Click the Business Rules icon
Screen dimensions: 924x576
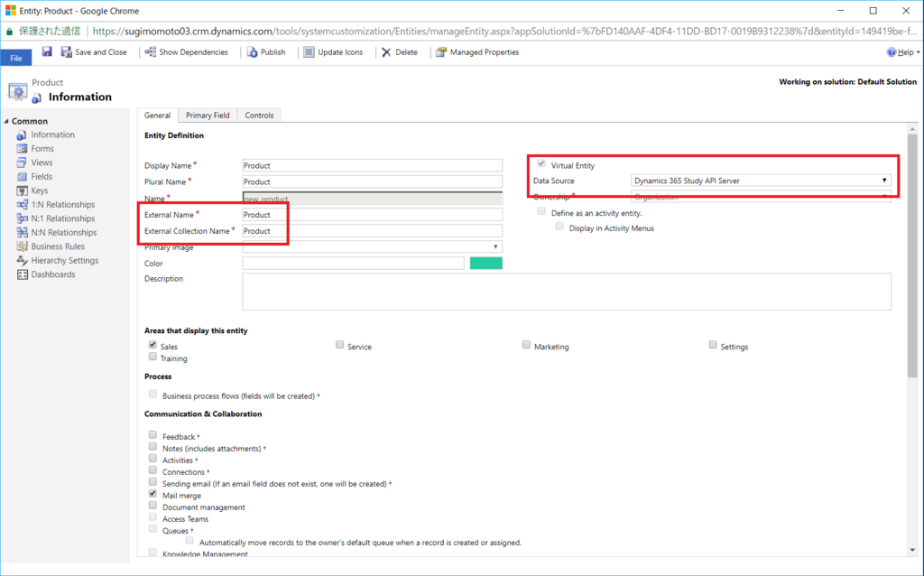22,246
